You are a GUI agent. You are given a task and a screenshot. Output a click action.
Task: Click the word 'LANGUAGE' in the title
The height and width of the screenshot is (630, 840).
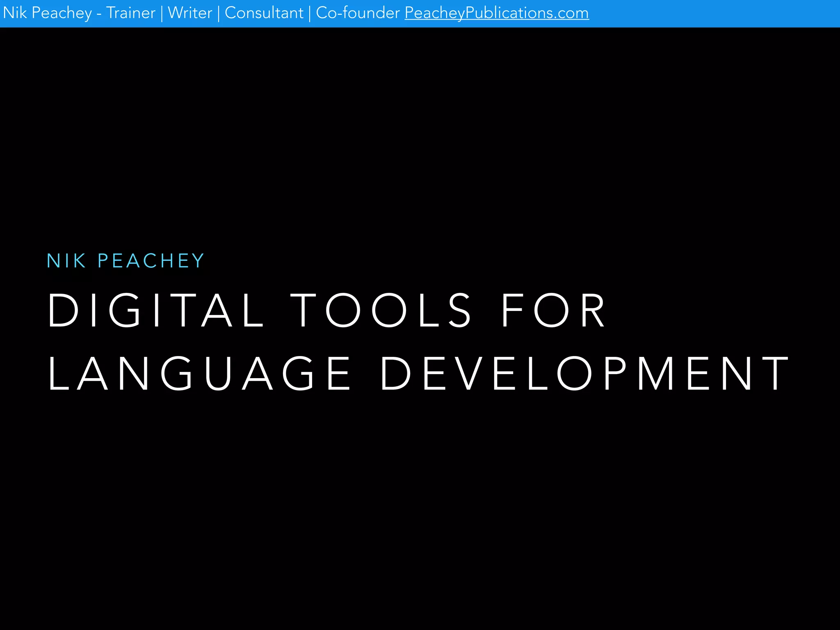coord(199,373)
